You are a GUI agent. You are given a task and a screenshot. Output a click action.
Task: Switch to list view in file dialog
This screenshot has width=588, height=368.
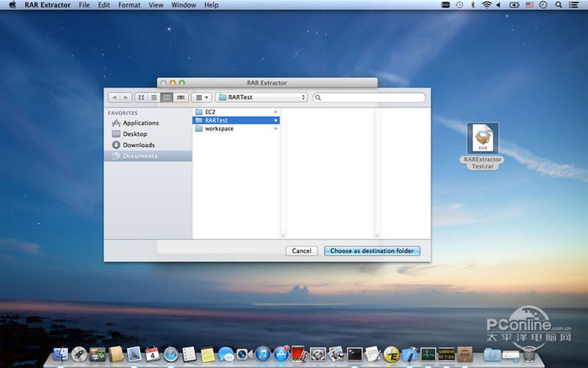pyautogui.click(x=154, y=97)
